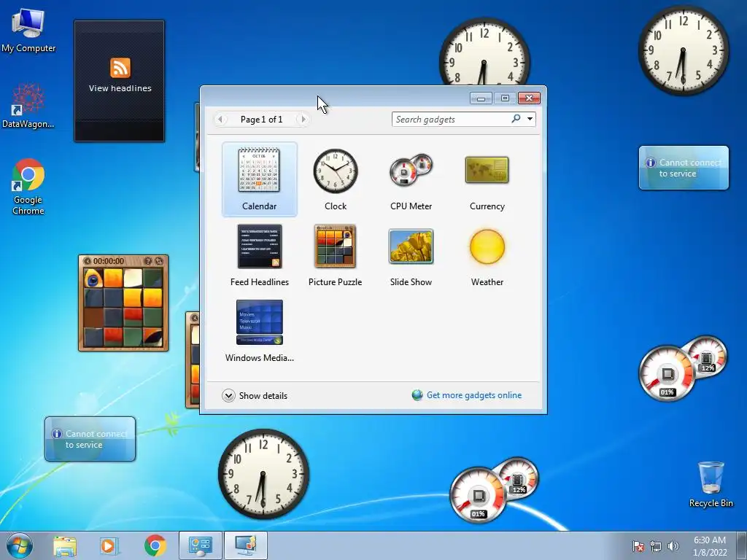Click the RSS icon in feed gadget
Image resolution: width=747 pixels, height=560 pixels.
(120, 68)
